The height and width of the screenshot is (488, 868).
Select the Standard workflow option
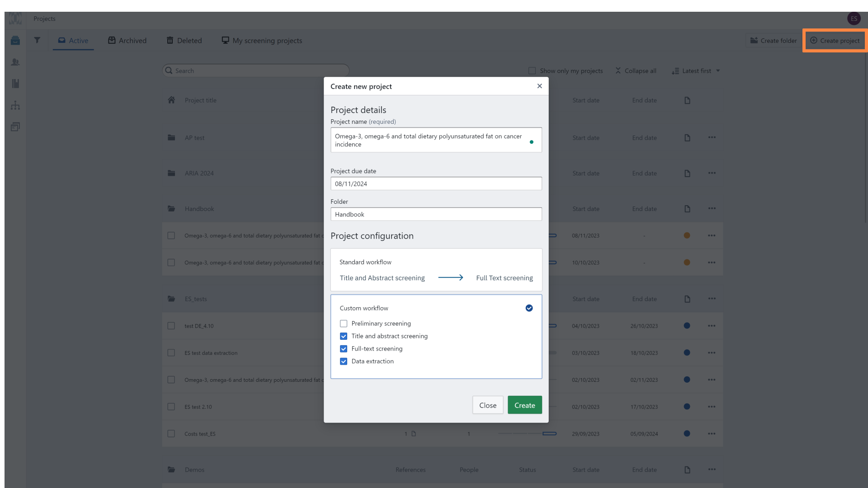point(436,270)
